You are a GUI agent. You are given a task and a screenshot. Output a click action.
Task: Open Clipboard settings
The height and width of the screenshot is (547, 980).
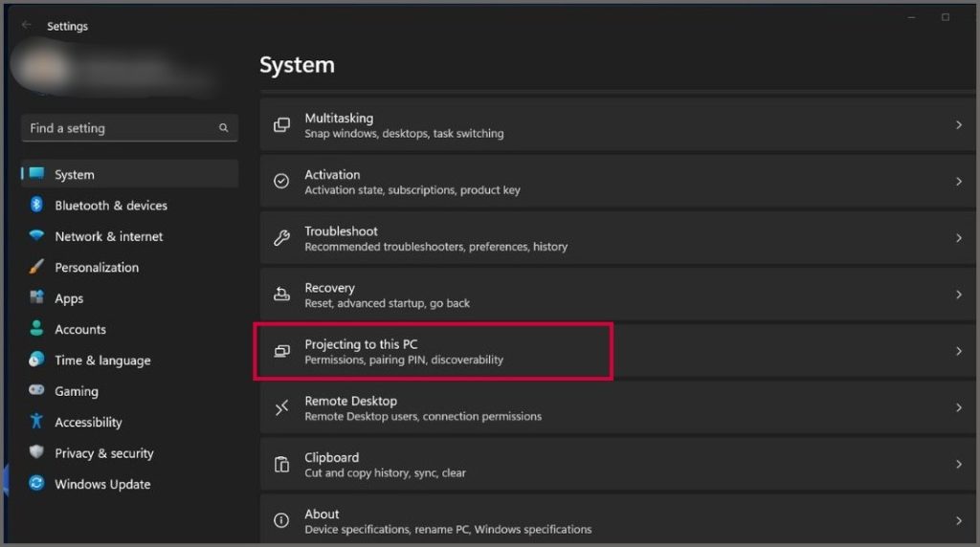coord(617,464)
